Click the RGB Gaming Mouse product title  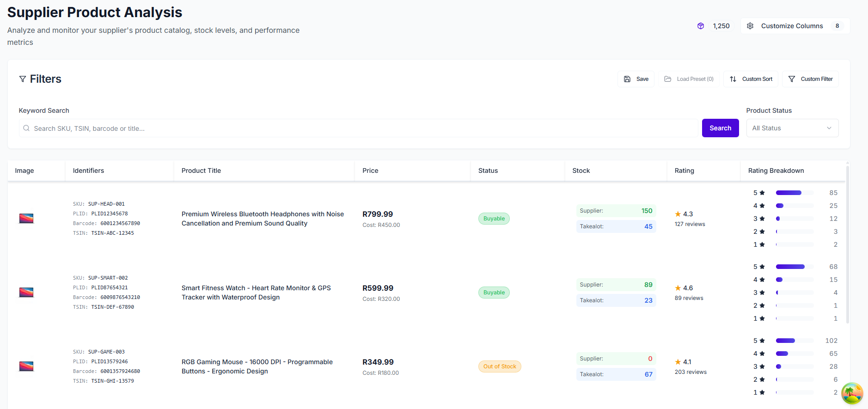[x=257, y=366]
